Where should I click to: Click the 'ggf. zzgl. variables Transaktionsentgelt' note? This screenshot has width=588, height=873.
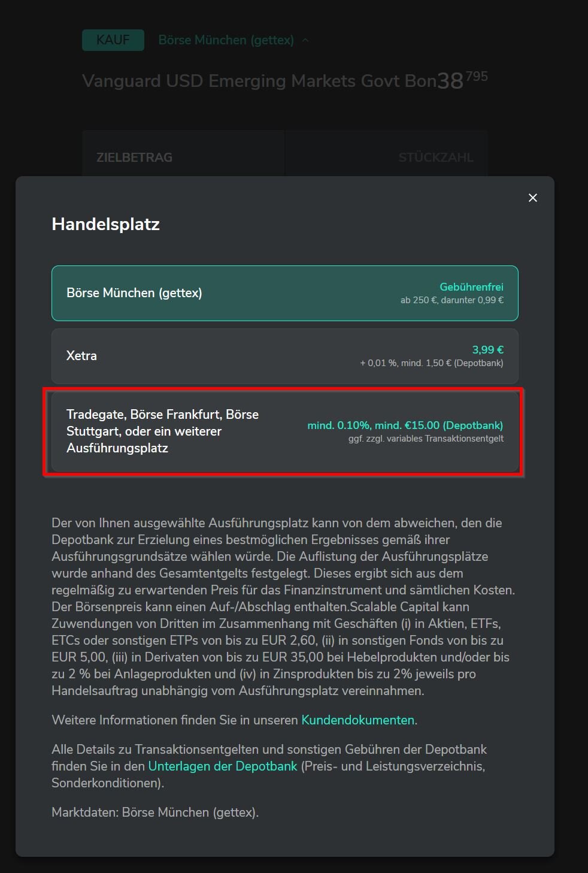426,439
